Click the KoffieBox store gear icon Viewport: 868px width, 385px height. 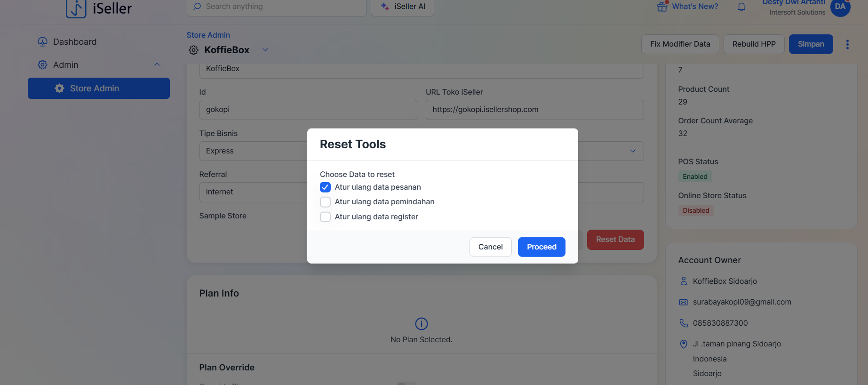click(x=193, y=50)
